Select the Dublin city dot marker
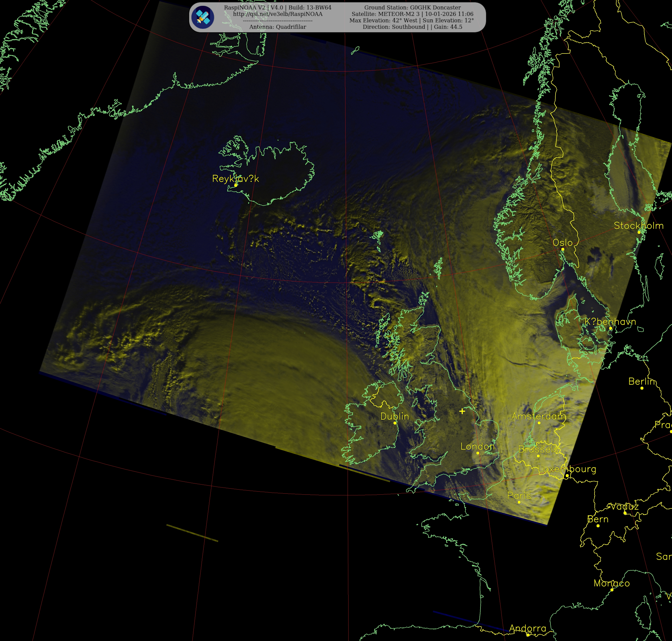The image size is (672, 641). point(395,423)
